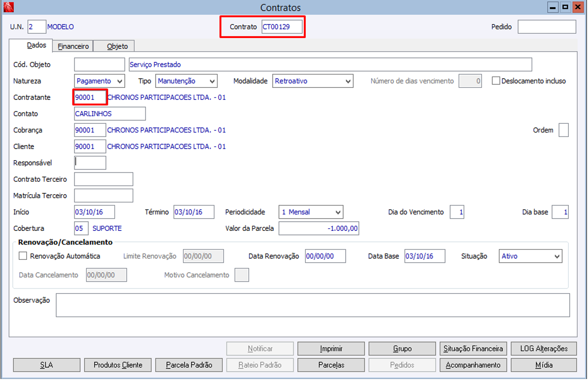Click the Término date field
Screen dimensions: 588x380
[x=194, y=212]
